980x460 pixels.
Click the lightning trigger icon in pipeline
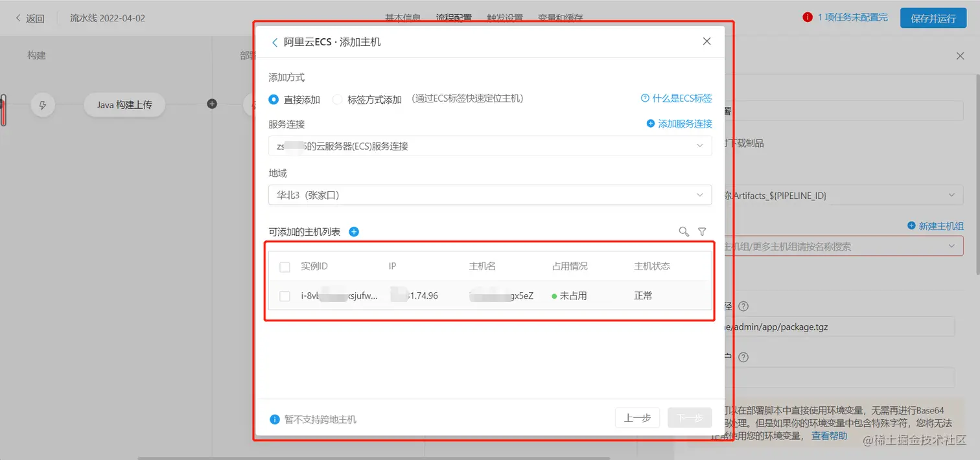tap(43, 104)
